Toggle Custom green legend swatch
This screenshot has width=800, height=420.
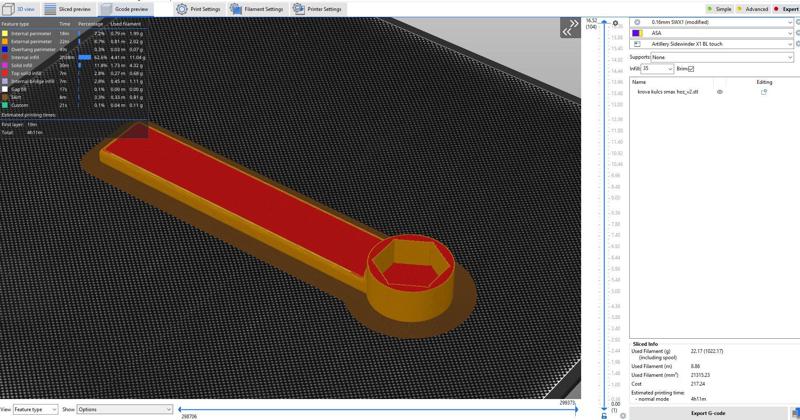point(5,105)
